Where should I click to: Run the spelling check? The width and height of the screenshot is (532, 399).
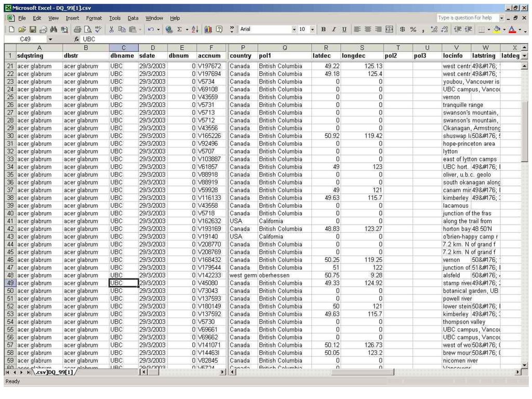98,30
